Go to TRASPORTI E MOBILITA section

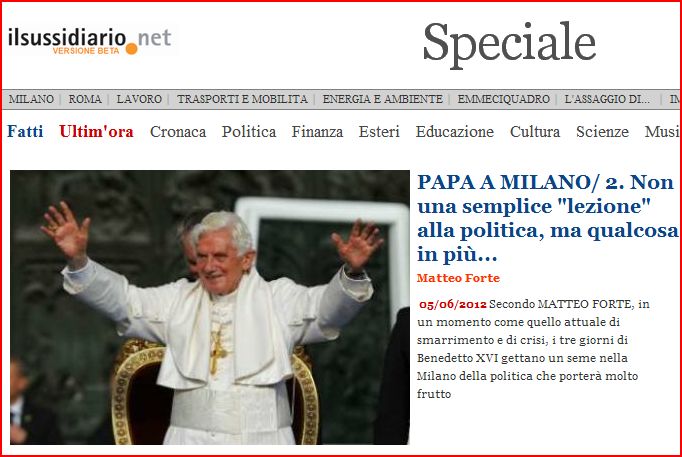click(242, 99)
